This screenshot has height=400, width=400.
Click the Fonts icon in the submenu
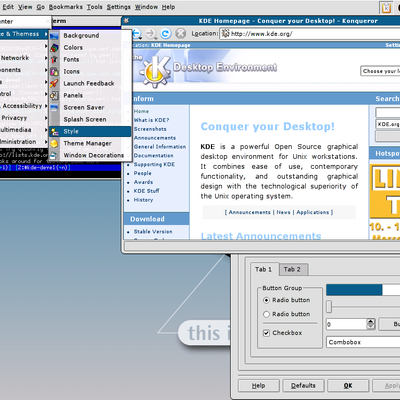(x=54, y=60)
